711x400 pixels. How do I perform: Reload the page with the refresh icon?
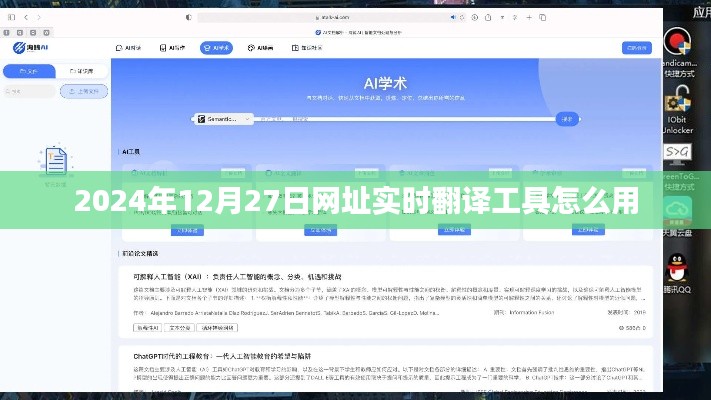point(462,17)
